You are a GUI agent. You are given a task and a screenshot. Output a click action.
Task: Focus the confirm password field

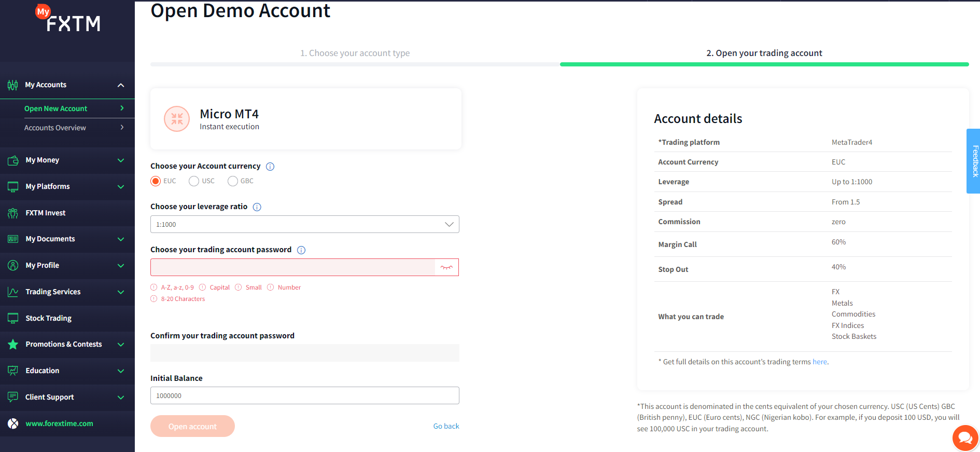coord(305,353)
